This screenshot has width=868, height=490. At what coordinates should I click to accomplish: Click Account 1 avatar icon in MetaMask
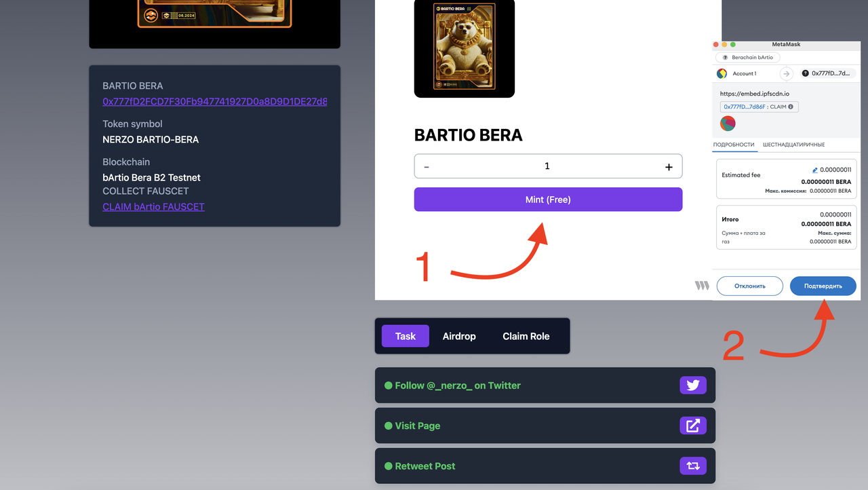722,73
